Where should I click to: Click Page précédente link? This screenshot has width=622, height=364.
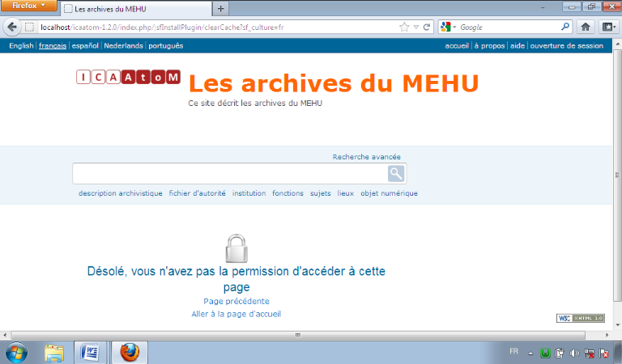236,301
